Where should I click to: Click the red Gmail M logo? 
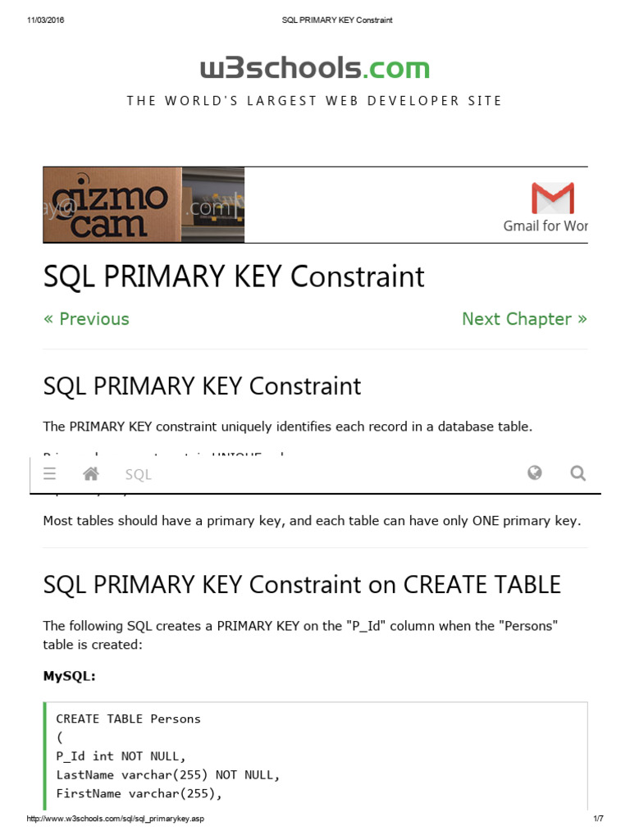pyautogui.click(x=552, y=199)
